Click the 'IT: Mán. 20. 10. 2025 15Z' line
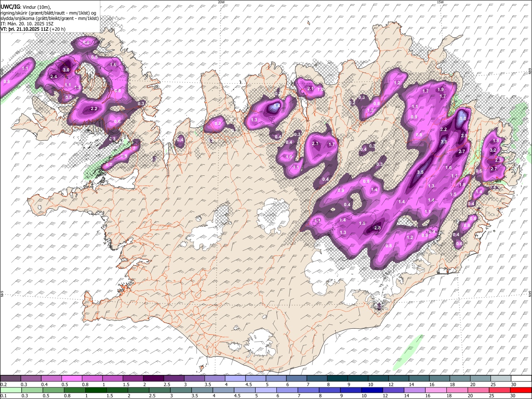This screenshot has width=532, height=399. 27,24
